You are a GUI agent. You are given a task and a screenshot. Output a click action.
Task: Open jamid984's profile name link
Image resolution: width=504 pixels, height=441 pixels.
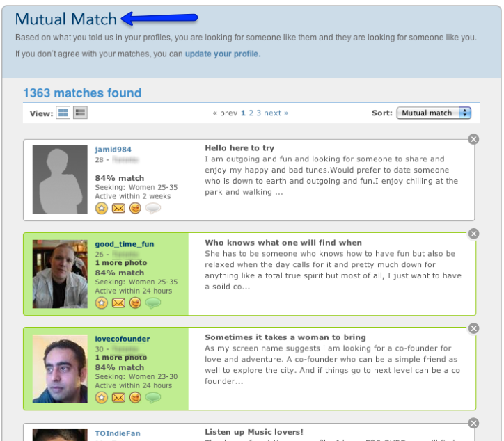(x=113, y=150)
